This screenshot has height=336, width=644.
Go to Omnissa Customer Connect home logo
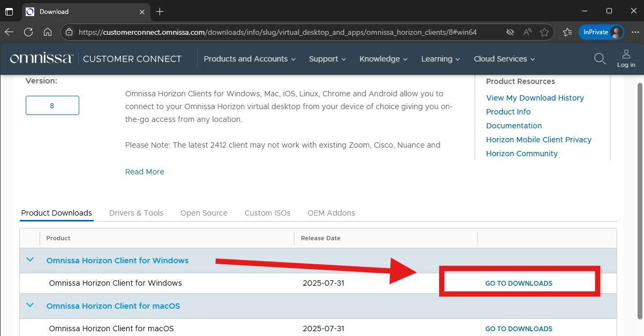(x=95, y=59)
